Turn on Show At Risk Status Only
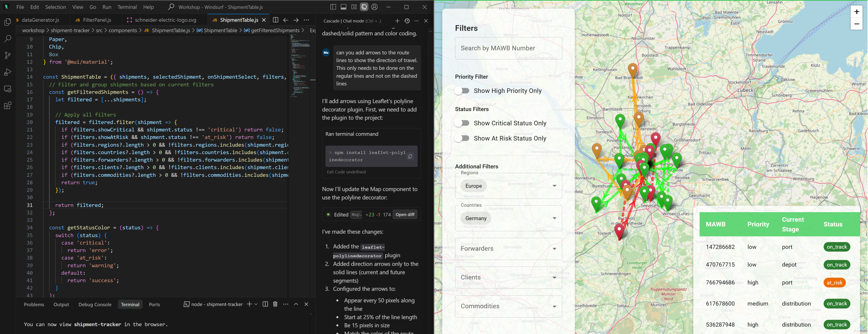The image size is (868, 334). (462, 138)
